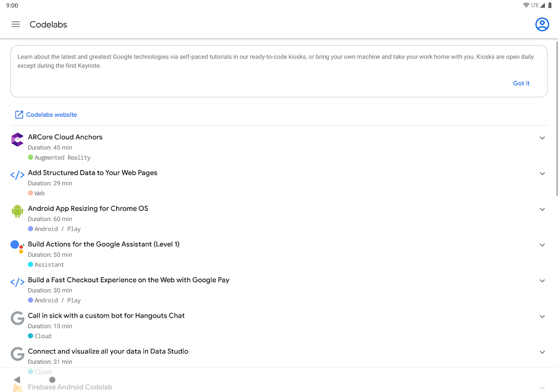Screen dimensions: 558x392
Task: Click the green Augmented Reality color dot
Action: [30, 157]
